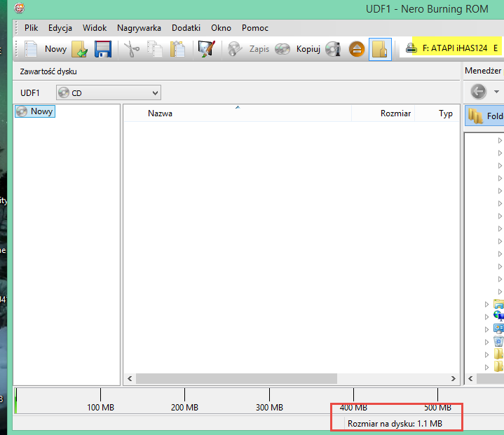Eject disc with orange eject icon
Image resolution: width=504 pixels, height=435 pixels.
click(357, 49)
